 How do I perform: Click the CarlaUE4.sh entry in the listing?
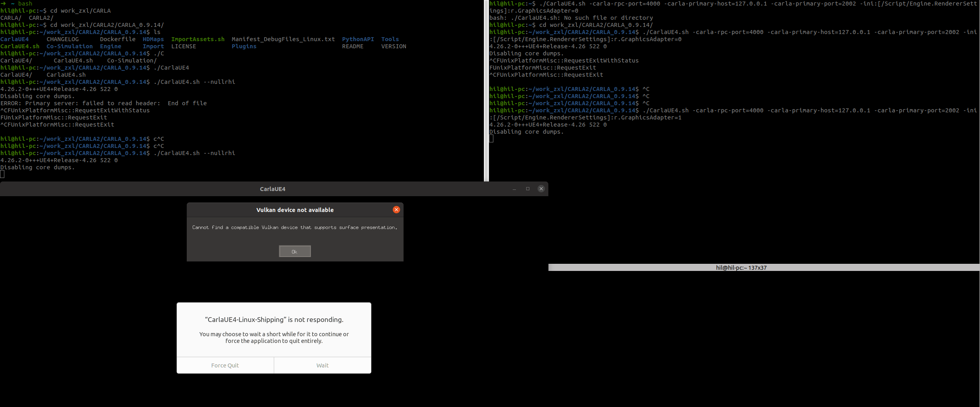tap(20, 46)
